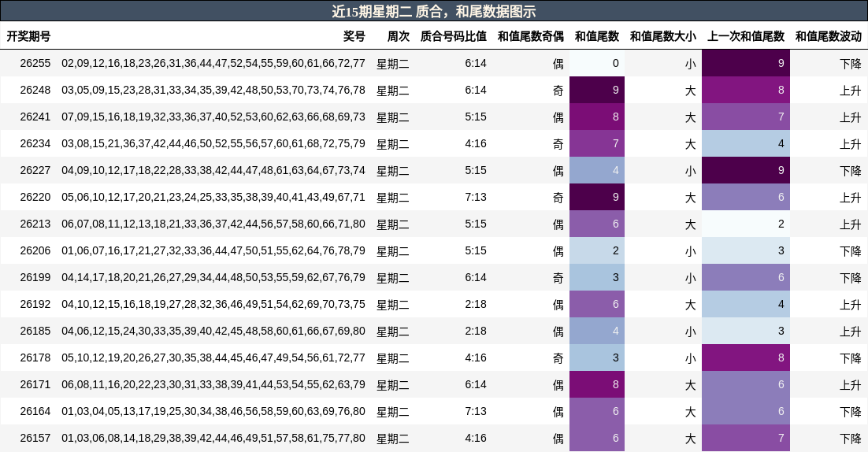Viewport: 868px width, 452px height.
Task: Click the 6:14 ratio in row 26255
Action: (476, 64)
